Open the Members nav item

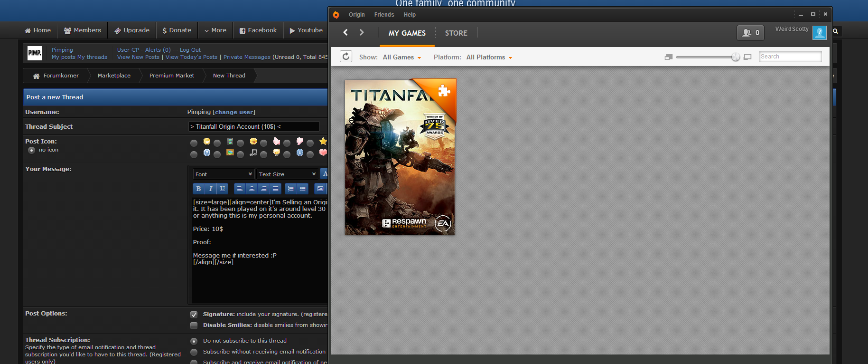point(83,30)
